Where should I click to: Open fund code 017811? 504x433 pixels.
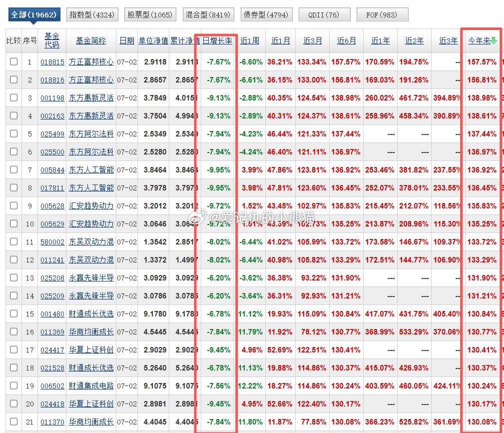pos(52,188)
